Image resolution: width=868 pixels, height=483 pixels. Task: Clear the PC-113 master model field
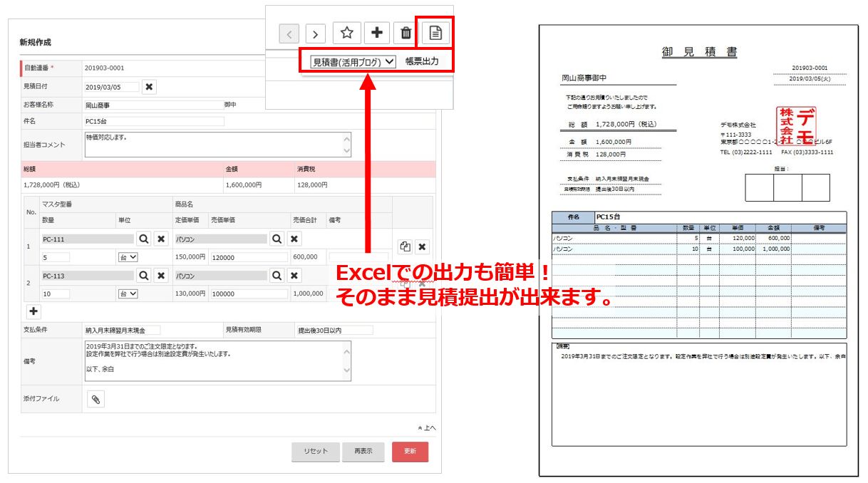pyautogui.click(x=162, y=275)
